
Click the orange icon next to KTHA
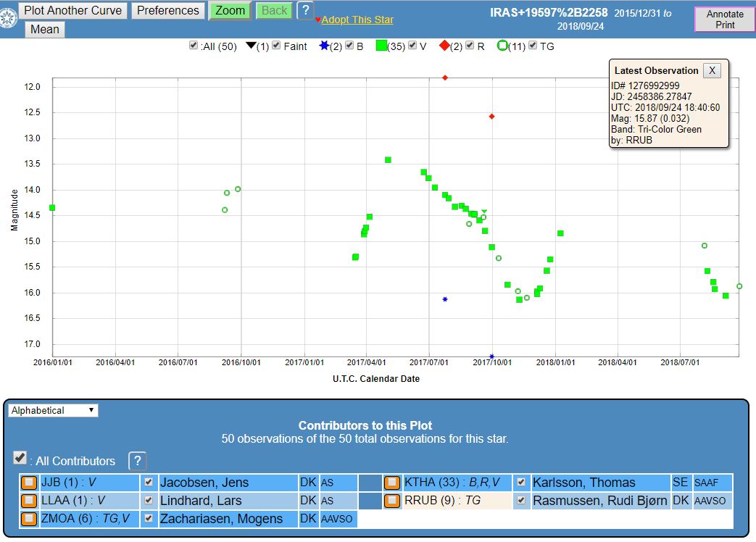click(392, 483)
